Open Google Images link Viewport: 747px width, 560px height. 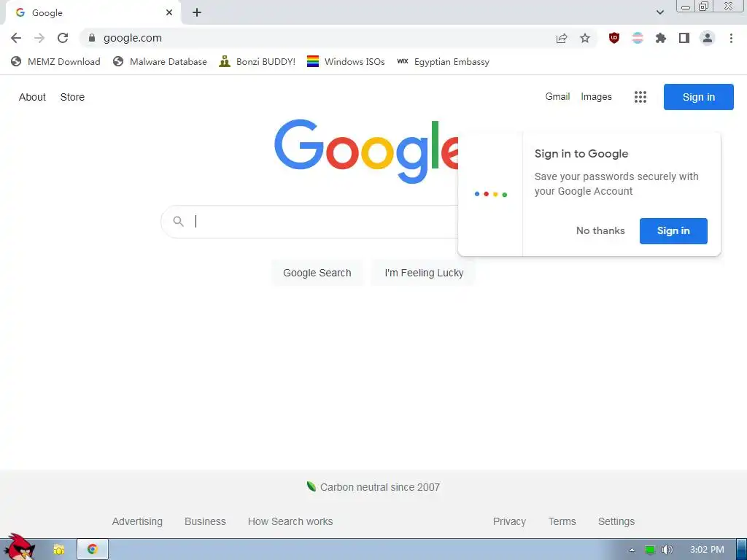(596, 97)
